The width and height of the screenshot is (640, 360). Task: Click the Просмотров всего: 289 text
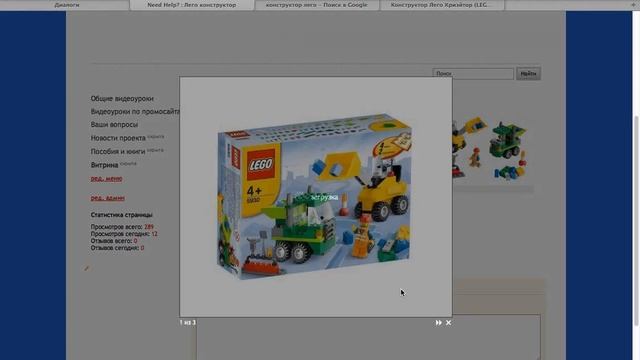pos(122,227)
